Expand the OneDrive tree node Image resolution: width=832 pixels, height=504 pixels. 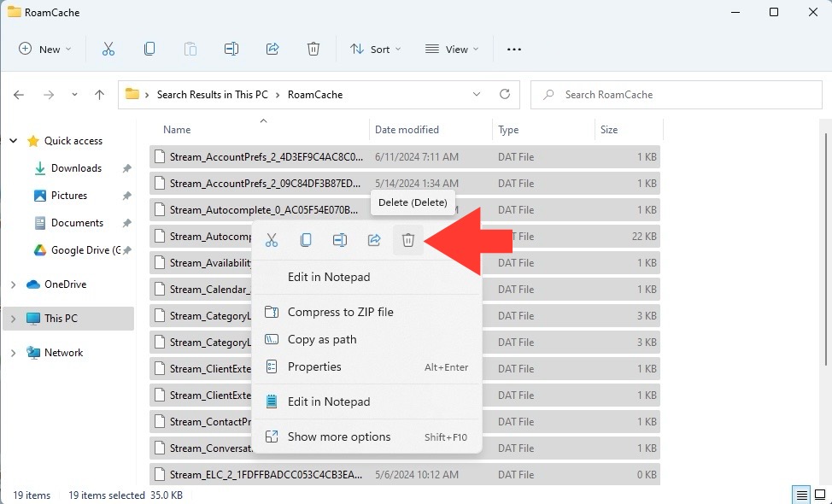coord(14,285)
